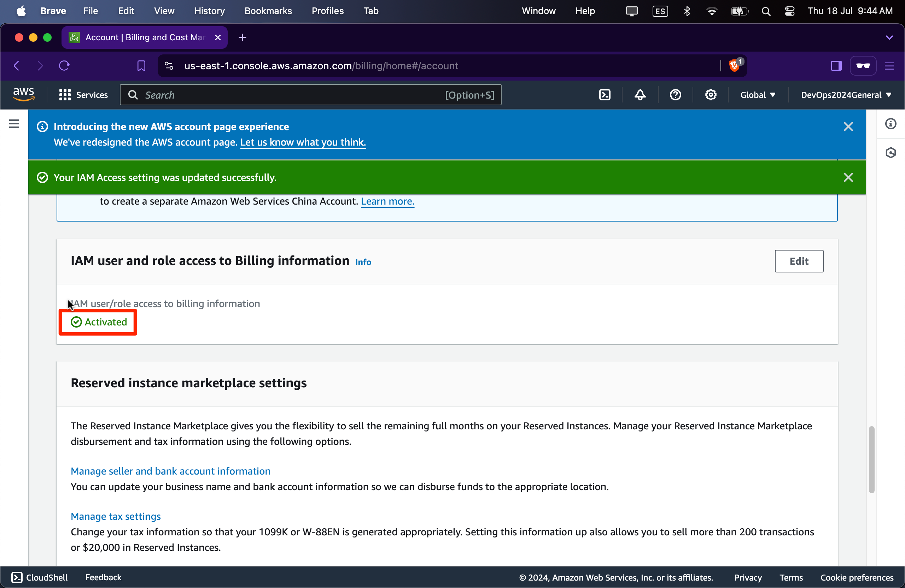This screenshot has height=588, width=905.
Task: Expand the Global region dropdown
Action: click(x=758, y=95)
